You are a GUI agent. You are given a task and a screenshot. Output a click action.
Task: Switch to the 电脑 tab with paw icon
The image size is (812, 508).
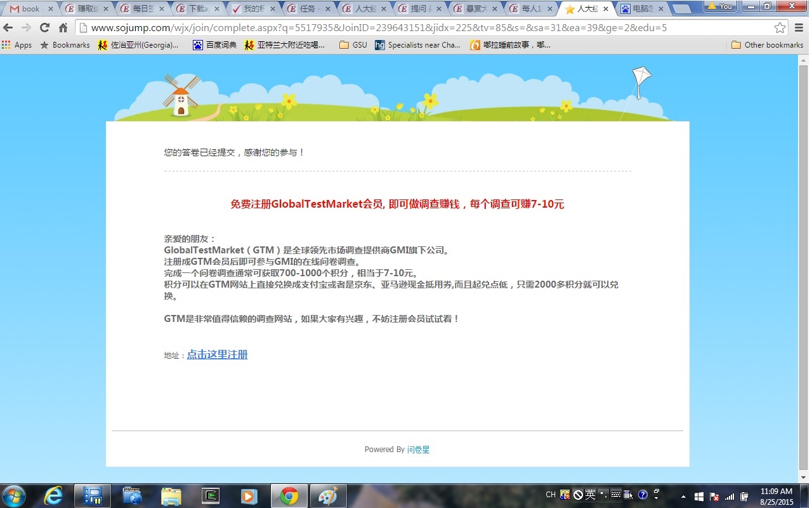(641, 9)
